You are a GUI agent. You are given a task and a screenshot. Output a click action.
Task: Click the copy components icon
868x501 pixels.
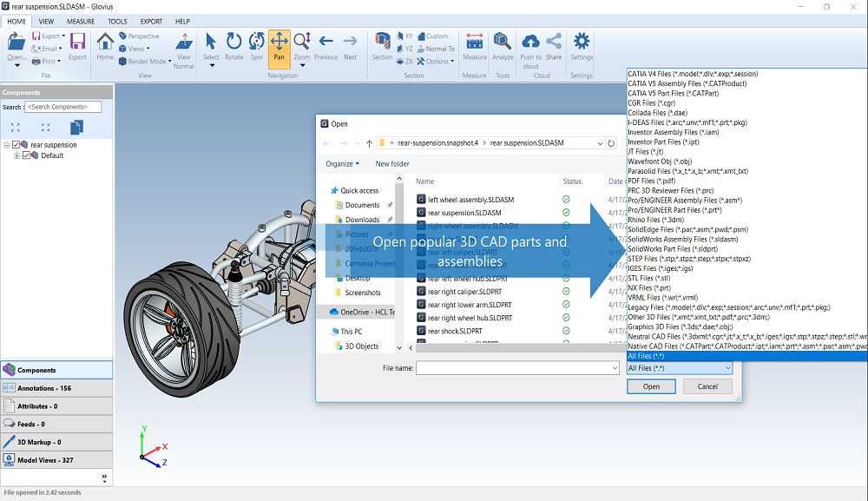coord(76,128)
